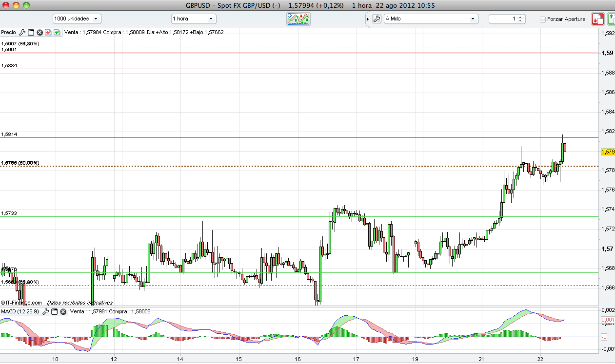Click date 21 on the time axis
The width and height of the screenshot is (615, 364).
481,359
